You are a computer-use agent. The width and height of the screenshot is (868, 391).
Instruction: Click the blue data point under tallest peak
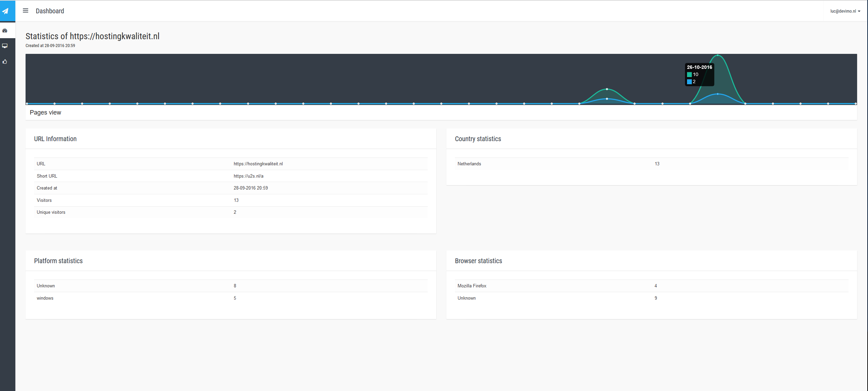coord(718,94)
